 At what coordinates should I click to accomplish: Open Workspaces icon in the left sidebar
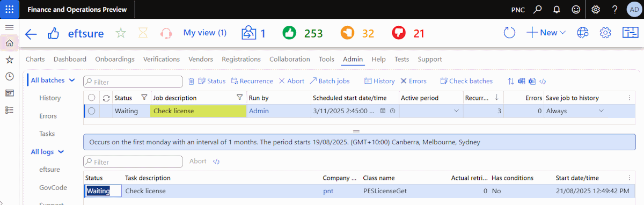pyautogui.click(x=9, y=93)
